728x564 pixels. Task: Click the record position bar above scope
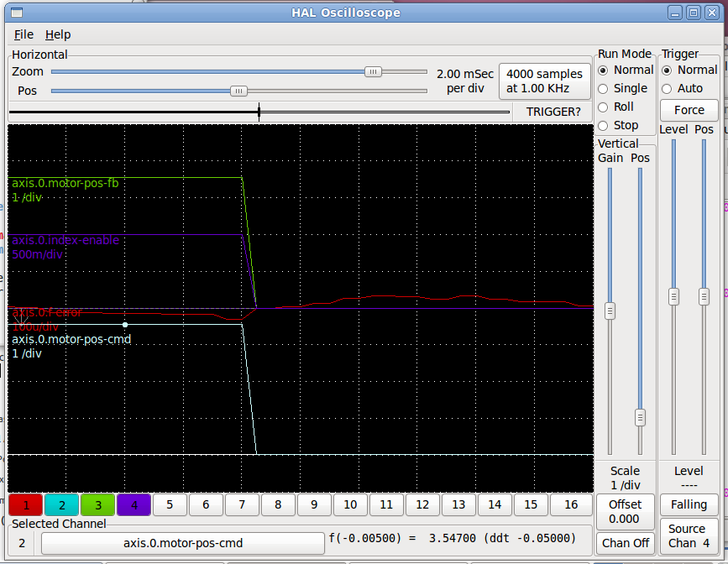(x=259, y=112)
